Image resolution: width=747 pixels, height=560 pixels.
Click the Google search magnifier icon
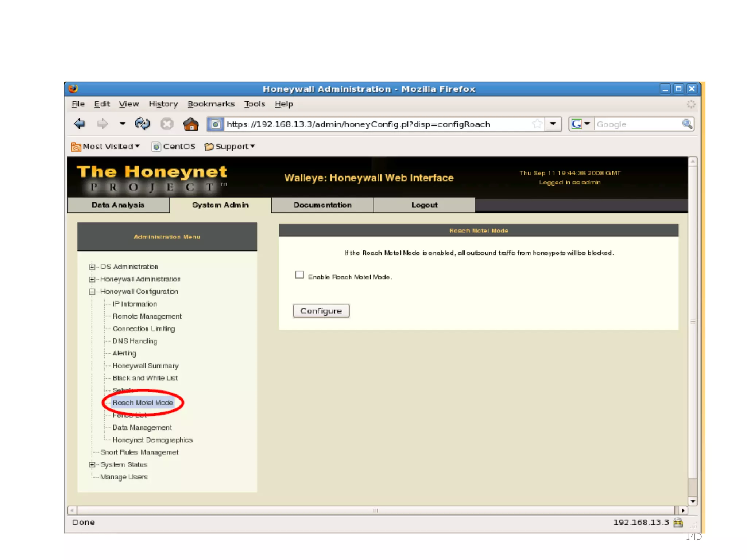pyautogui.click(x=687, y=124)
